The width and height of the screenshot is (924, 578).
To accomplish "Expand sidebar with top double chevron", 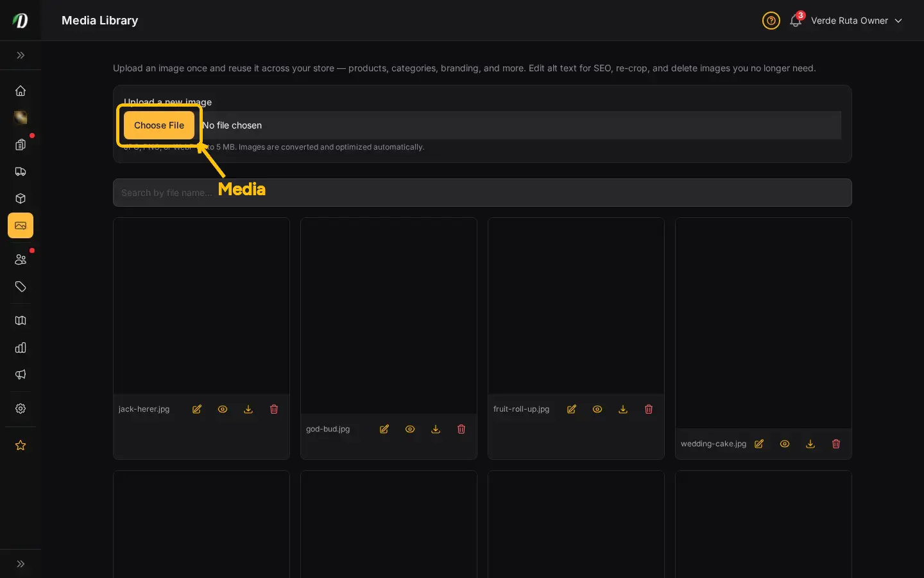I will pyautogui.click(x=21, y=55).
